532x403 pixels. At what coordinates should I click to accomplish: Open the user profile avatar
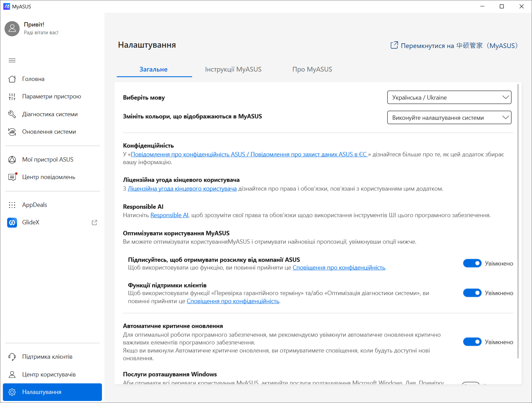[12, 29]
